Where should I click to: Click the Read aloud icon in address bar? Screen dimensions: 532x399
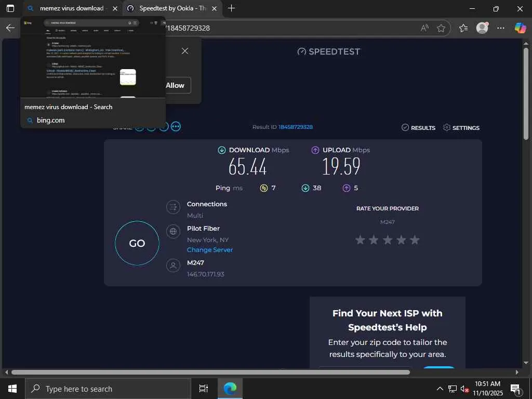coord(424,28)
